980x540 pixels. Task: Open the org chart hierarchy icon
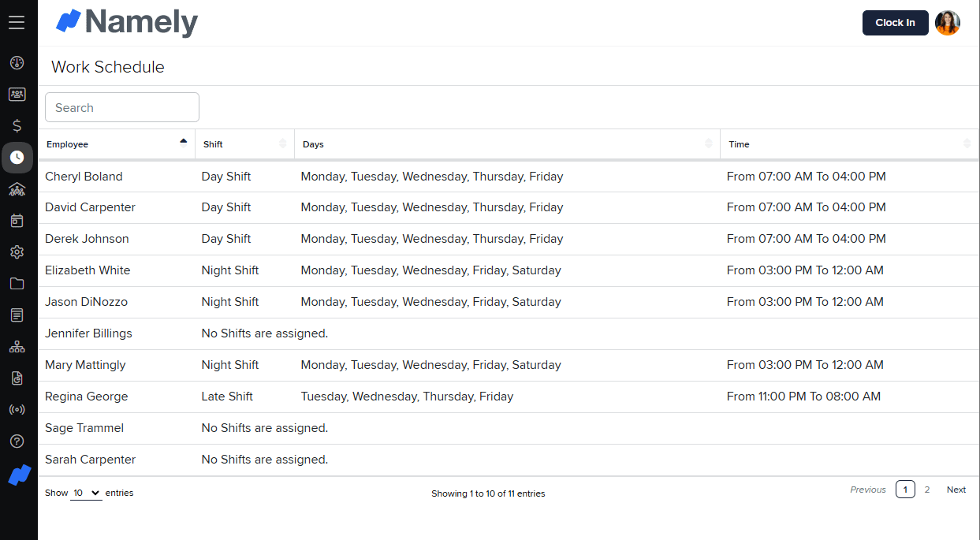17,347
